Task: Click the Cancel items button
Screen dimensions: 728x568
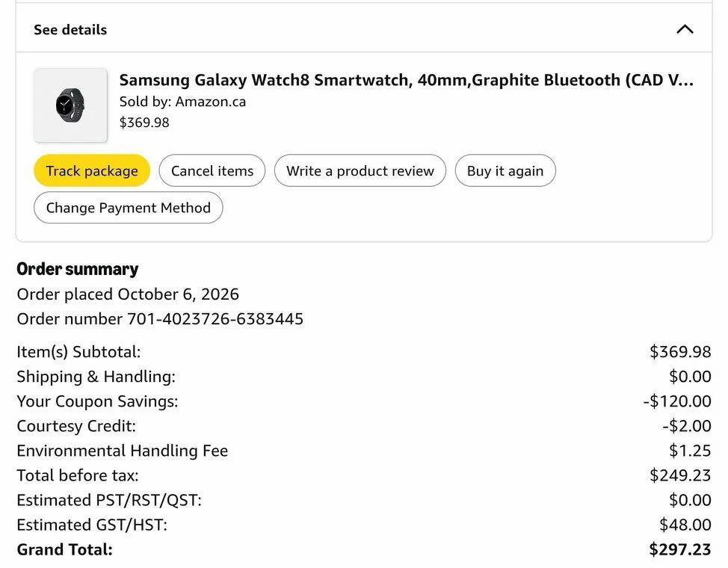Action: [x=212, y=170]
